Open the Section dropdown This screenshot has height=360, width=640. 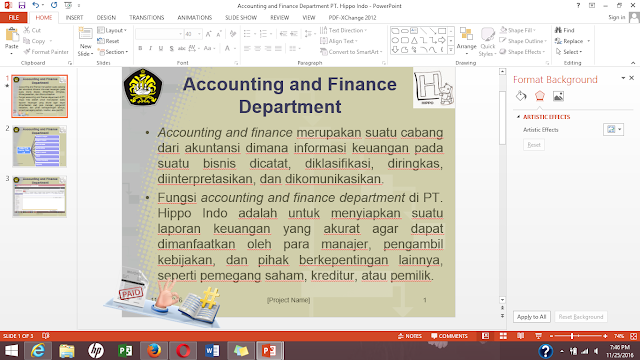pos(113,52)
